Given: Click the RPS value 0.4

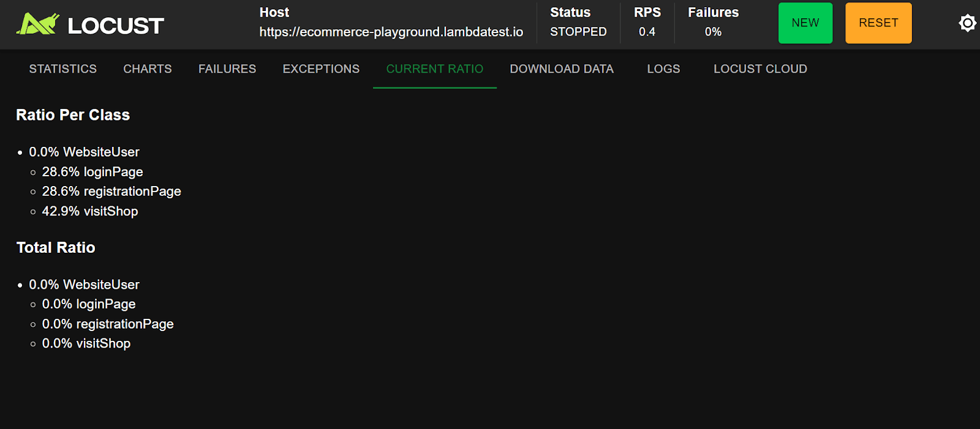Looking at the screenshot, I should pos(647,32).
